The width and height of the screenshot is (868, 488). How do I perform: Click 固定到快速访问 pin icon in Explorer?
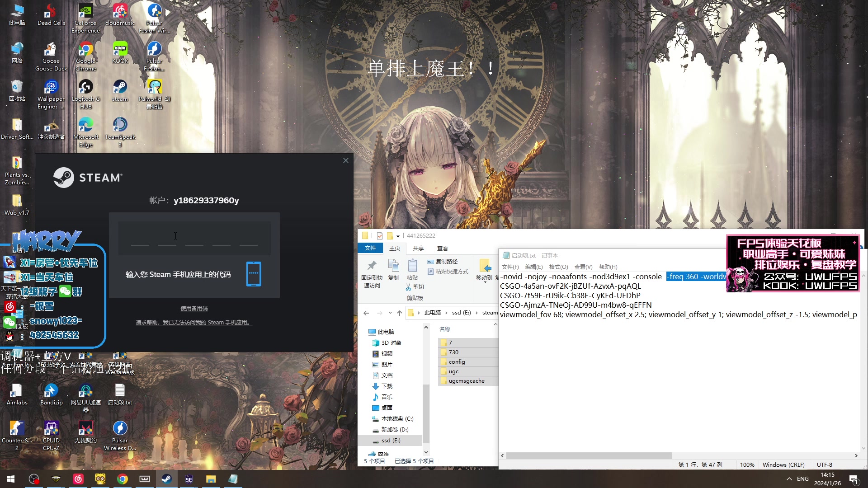[x=372, y=274]
